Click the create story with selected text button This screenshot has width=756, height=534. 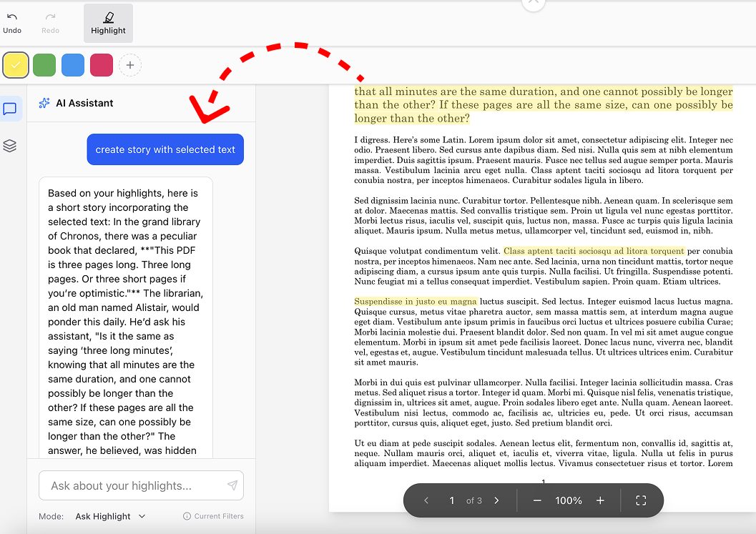(x=165, y=149)
